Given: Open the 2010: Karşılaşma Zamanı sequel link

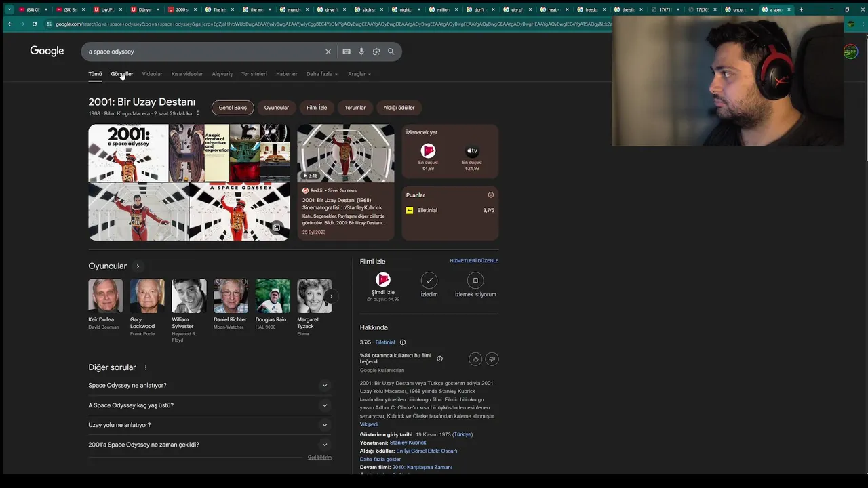Looking at the screenshot, I should (x=422, y=467).
